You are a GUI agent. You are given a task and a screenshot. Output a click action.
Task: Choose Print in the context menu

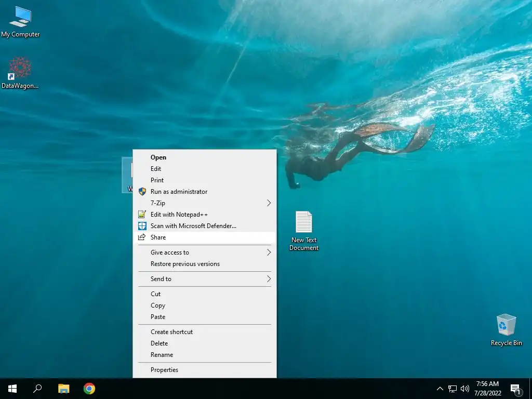tap(205, 180)
